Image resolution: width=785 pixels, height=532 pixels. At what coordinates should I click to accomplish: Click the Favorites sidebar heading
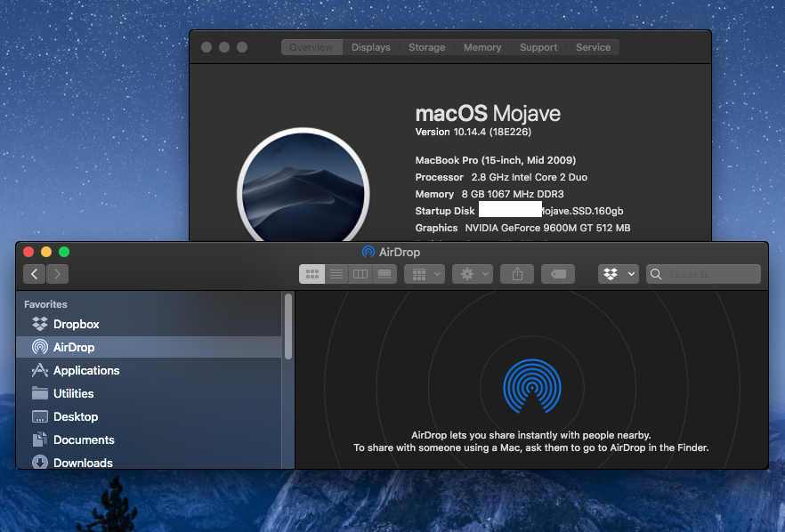coord(45,304)
